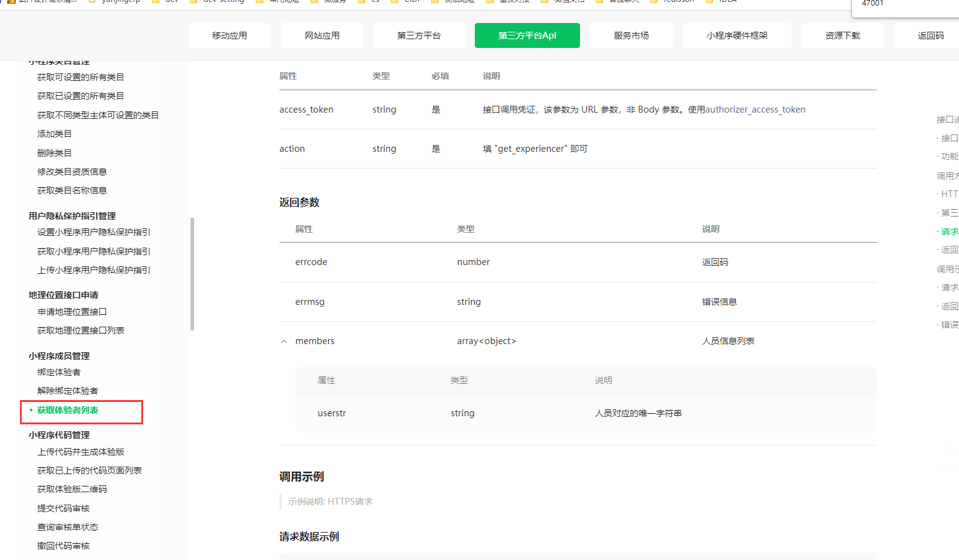Image resolution: width=959 pixels, height=560 pixels.
Task: Follow the authorizer_access_token link
Action: (x=756, y=110)
